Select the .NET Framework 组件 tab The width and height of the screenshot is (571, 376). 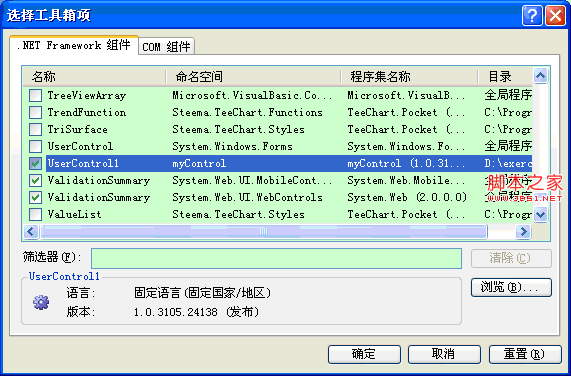click(74, 45)
